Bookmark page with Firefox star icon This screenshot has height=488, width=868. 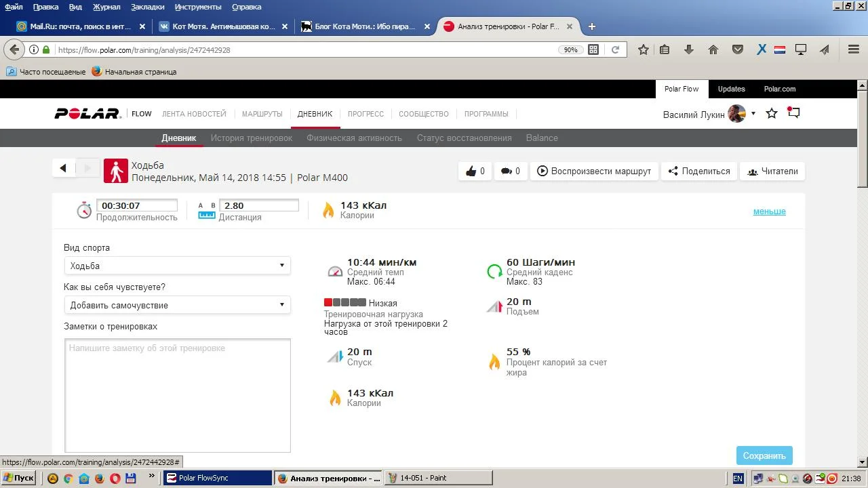click(x=644, y=49)
